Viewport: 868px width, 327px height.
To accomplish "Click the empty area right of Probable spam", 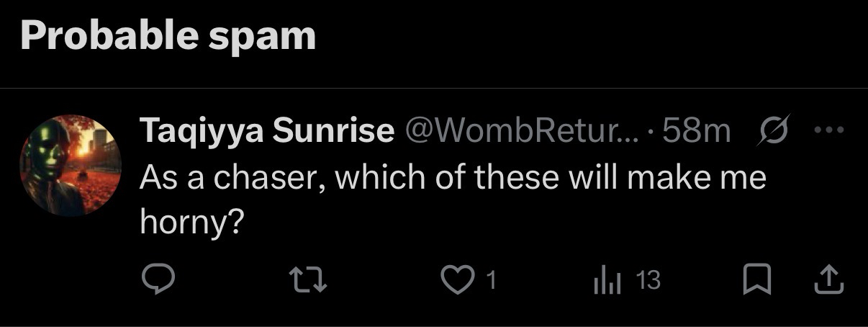I will pyautogui.click(x=576, y=36).
